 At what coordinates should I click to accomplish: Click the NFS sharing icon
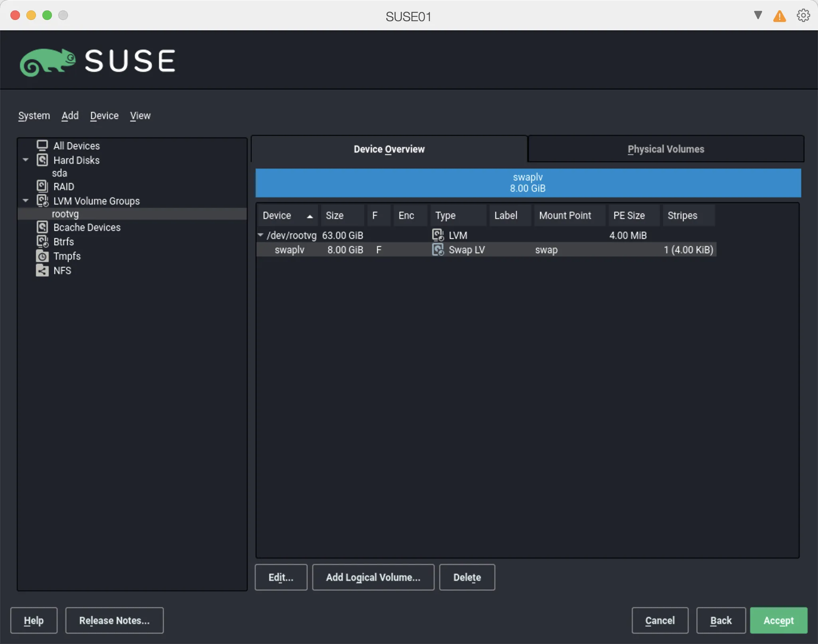pyautogui.click(x=42, y=270)
